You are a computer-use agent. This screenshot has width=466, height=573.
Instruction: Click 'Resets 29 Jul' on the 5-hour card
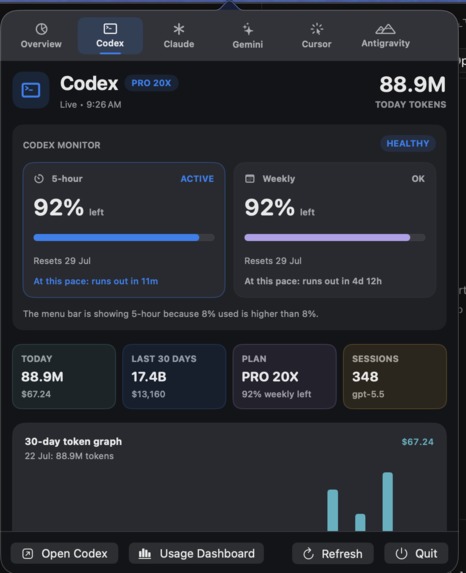click(62, 261)
